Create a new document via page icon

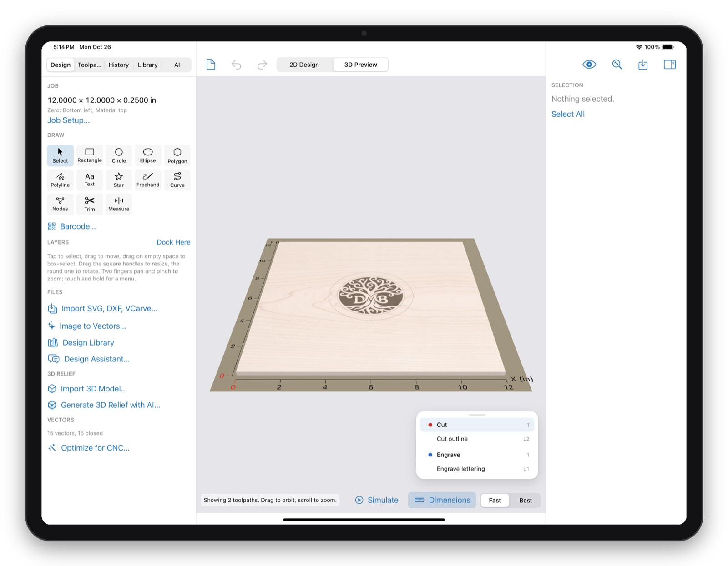click(211, 65)
